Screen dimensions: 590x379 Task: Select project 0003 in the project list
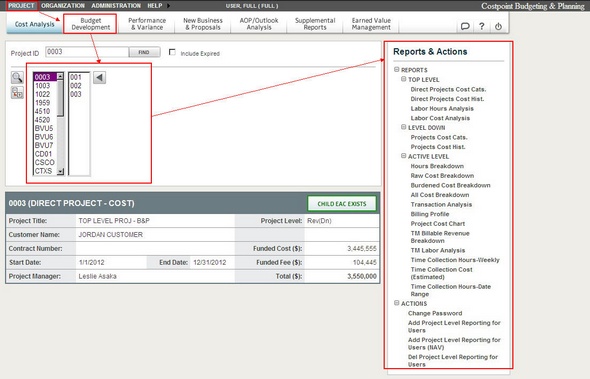pos(45,77)
